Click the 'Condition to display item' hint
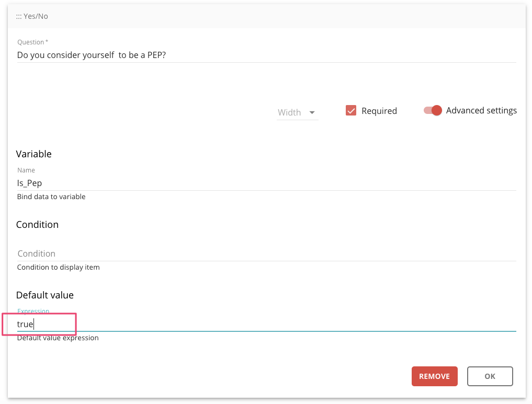Viewport: 532px width, 404px height. (58, 268)
